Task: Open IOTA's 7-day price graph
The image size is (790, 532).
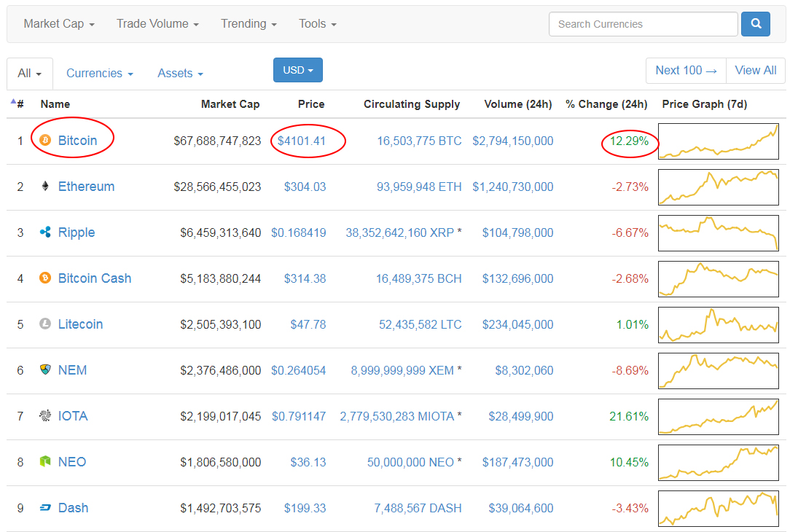Action: click(719, 417)
